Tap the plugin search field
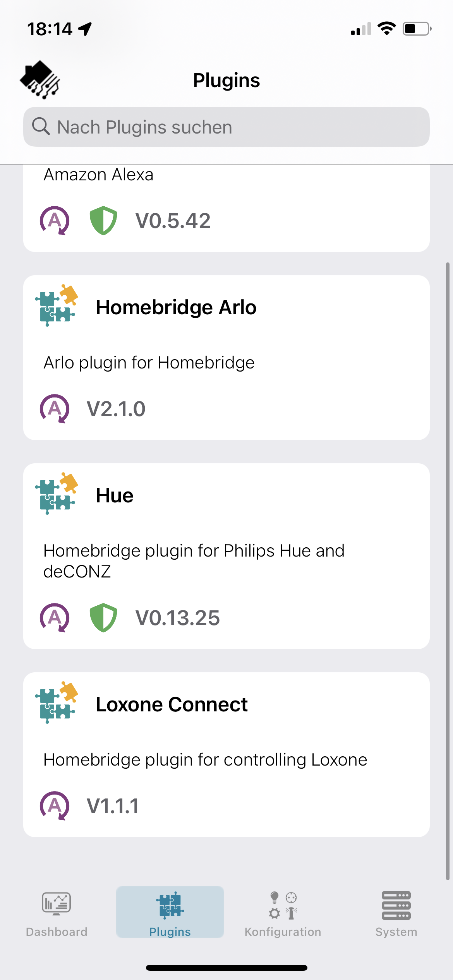Screen dimensions: 453x980 [x=226, y=127]
